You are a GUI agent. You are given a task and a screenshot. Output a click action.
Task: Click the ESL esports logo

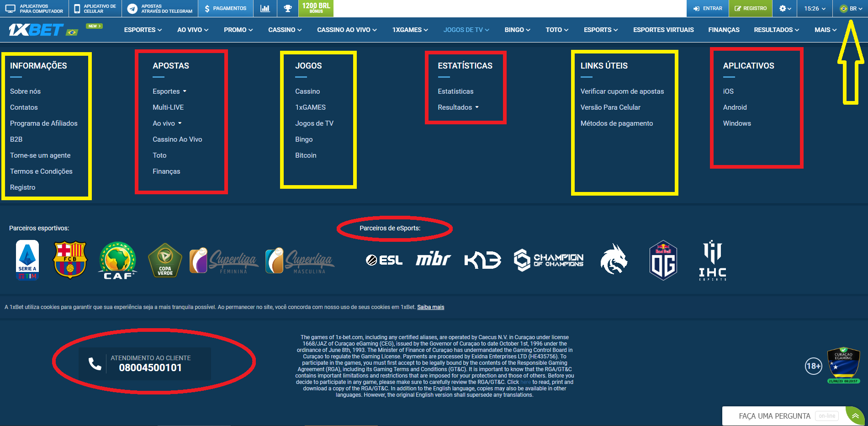coord(384,260)
